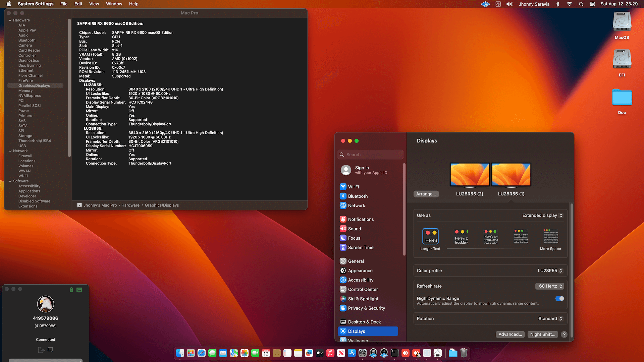The image size is (644, 362).
Task: Open the Refresh rate dropdown
Action: (549, 286)
